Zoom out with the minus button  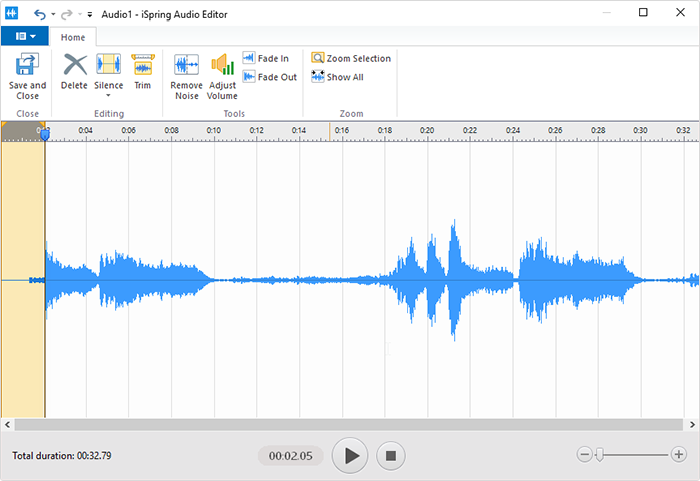(x=584, y=455)
